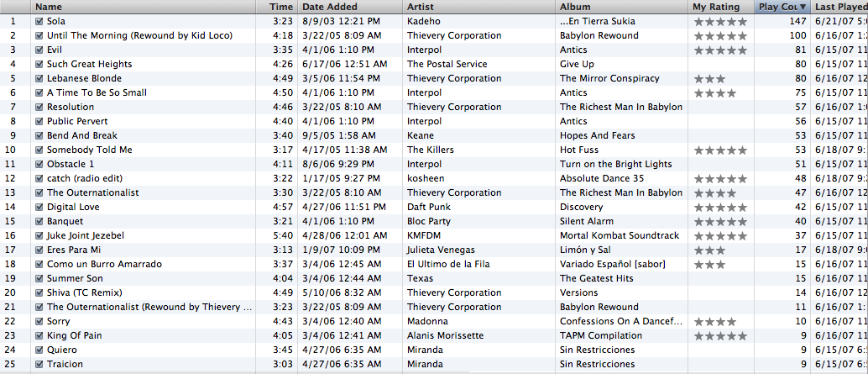
Task: Reverse Play Count sort order arrow
Action: pos(803,8)
